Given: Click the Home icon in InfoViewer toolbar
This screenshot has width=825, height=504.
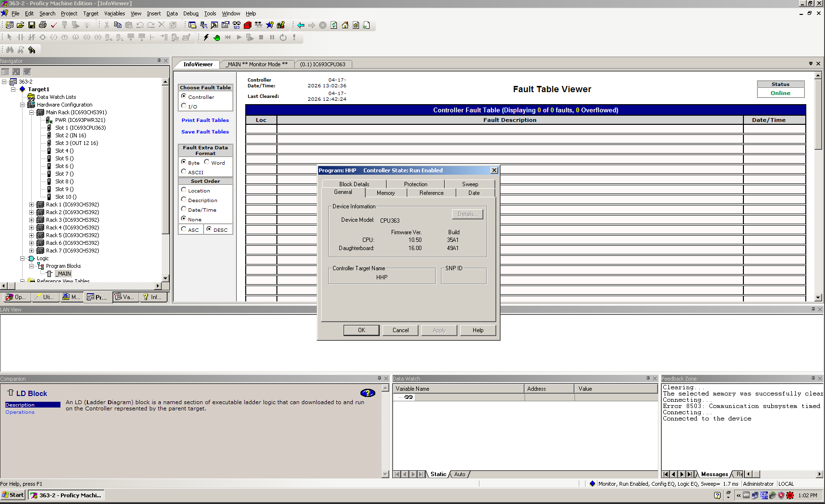Looking at the screenshot, I should coord(345,25).
